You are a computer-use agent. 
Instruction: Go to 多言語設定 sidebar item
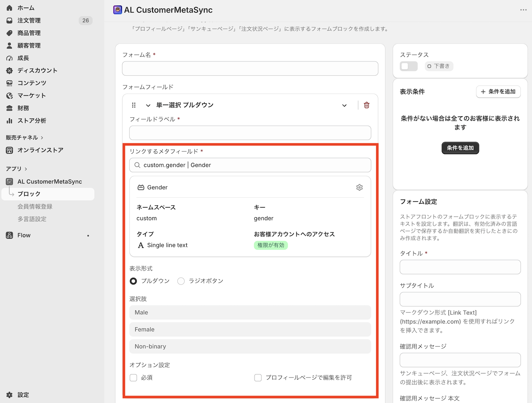pos(32,219)
